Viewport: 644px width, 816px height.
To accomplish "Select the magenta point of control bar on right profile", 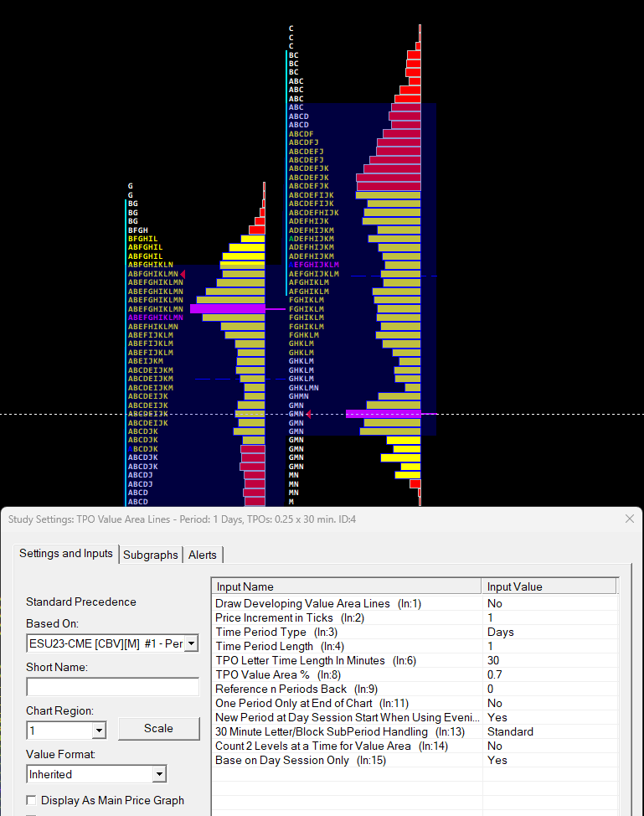I will click(383, 414).
